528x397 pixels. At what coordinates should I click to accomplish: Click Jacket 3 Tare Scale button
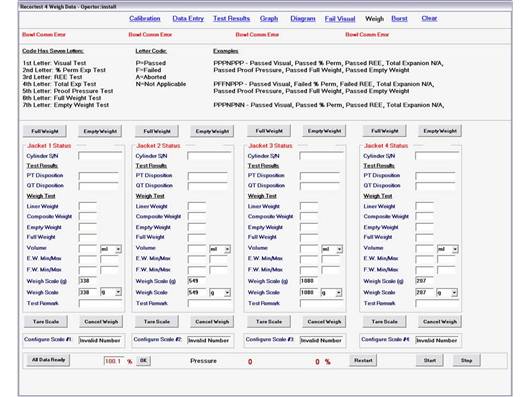tap(269, 322)
